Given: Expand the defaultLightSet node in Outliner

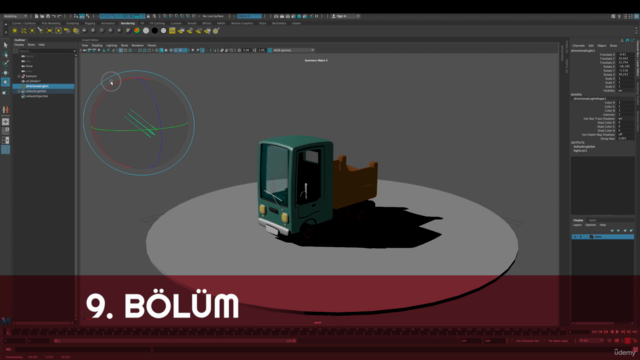Looking at the screenshot, I should (x=19, y=91).
